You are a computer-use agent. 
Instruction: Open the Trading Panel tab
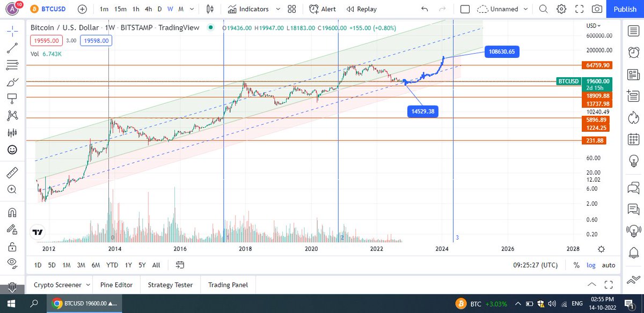(229, 285)
